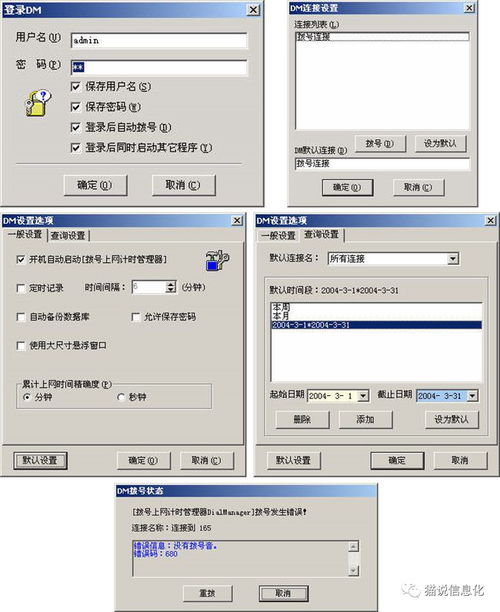Uncheck 登录后自动拨号 option

click(76, 127)
